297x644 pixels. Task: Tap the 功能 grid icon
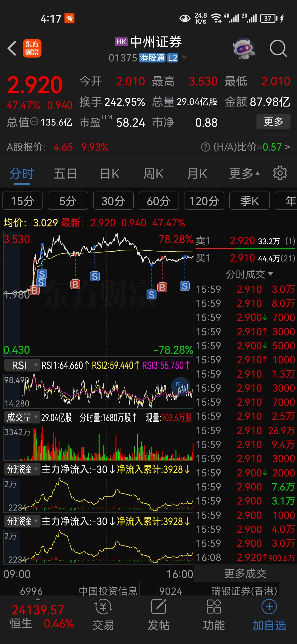coord(214,607)
